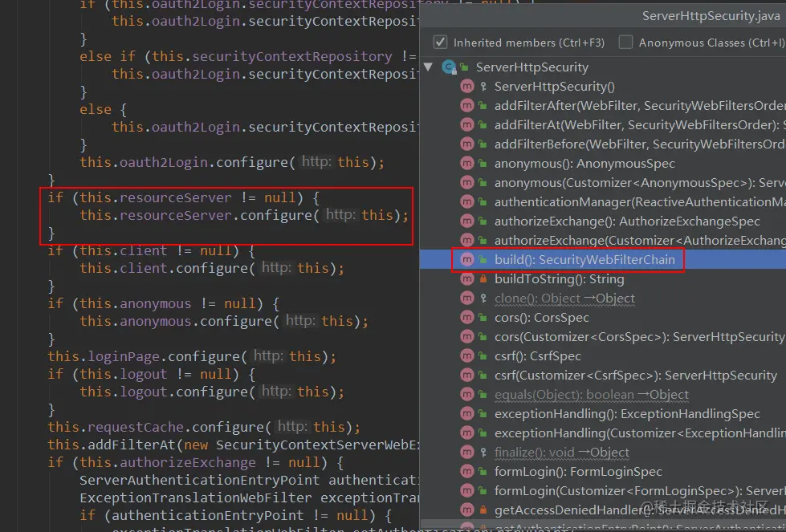
Task: Click this.logout.configure code line
Action: 212,392
